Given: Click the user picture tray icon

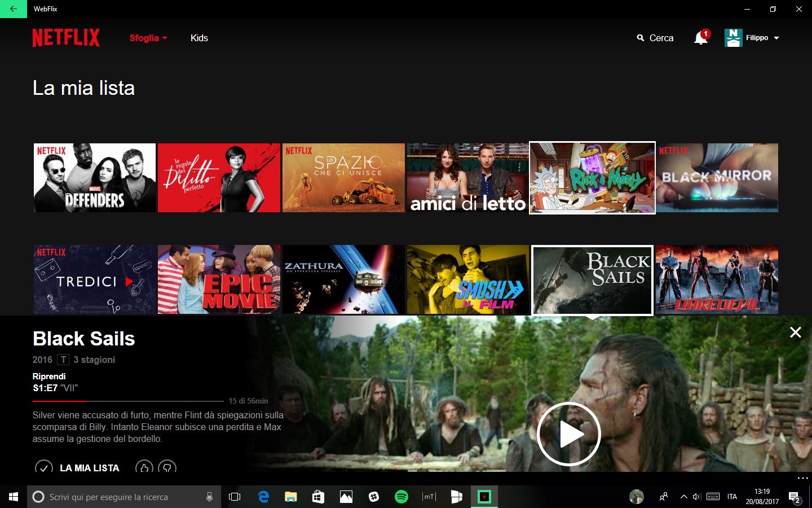Looking at the screenshot, I should (x=637, y=497).
